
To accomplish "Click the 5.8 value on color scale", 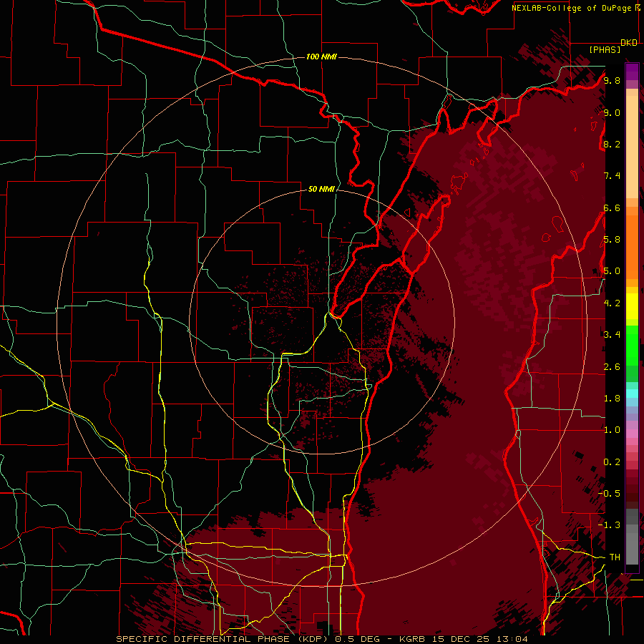I will click(x=612, y=240).
